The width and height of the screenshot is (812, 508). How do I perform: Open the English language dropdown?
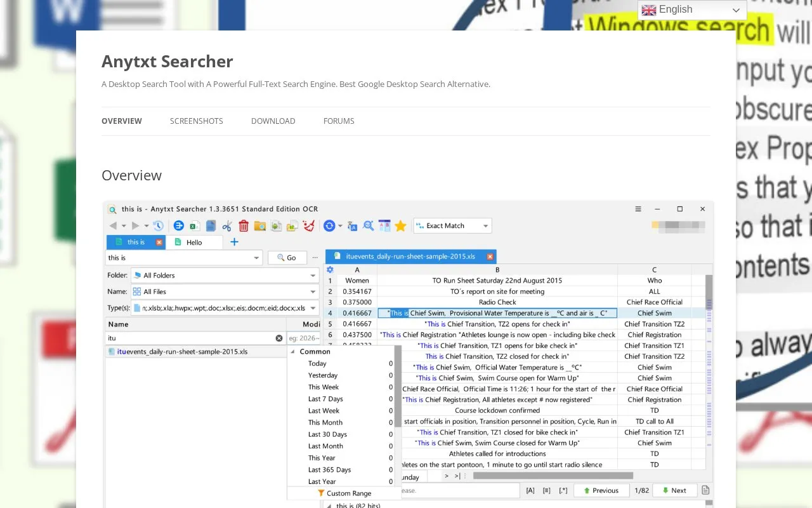tap(692, 10)
